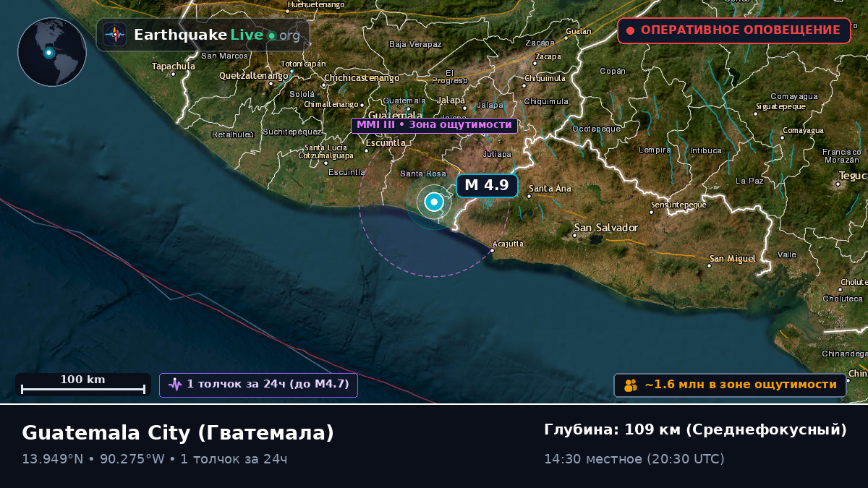This screenshot has height=488, width=868.
Task: Click the Santa Ana city label
Action: 550,189
